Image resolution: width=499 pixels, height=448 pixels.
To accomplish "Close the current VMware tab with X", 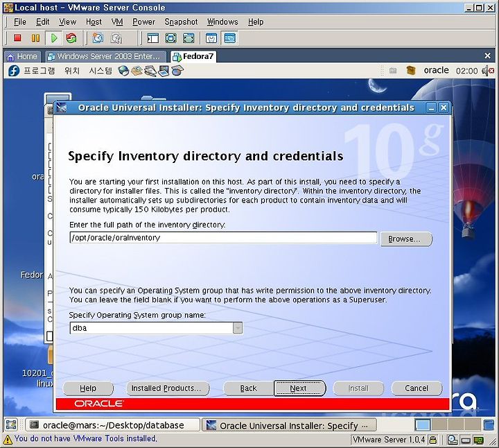I will [487, 56].
